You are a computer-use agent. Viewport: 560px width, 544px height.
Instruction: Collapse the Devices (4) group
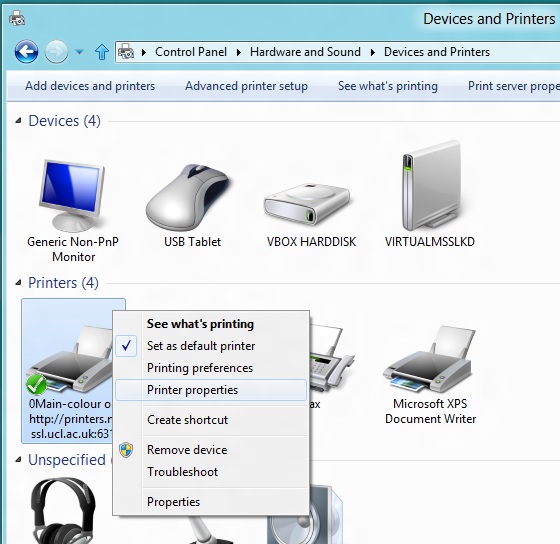click(18, 121)
